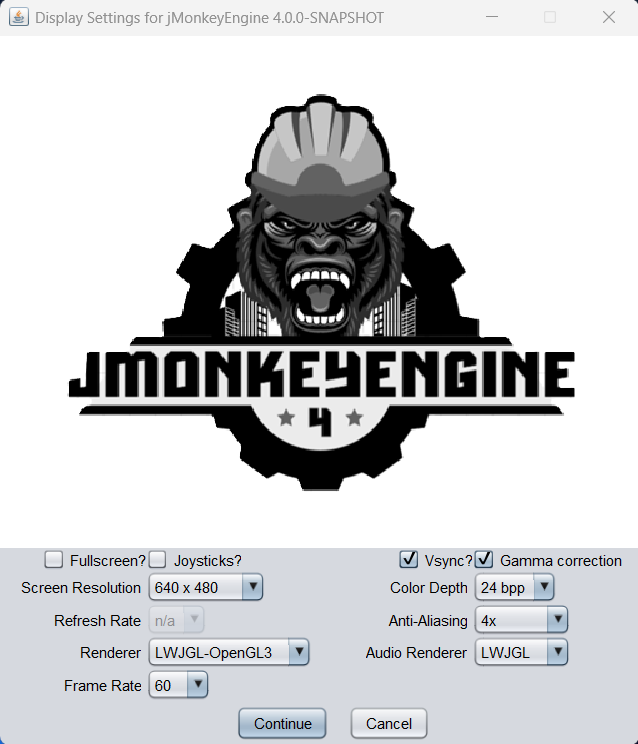This screenshot has width=638, height=744.
Task: Minimize the Display Settings window
Action: pos(492,17)
